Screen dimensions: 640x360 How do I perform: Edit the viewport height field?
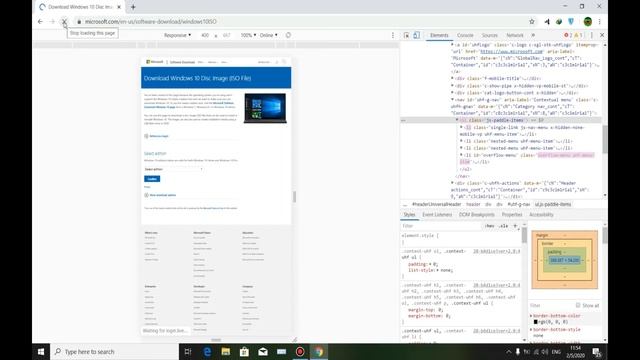coord(227,35)
